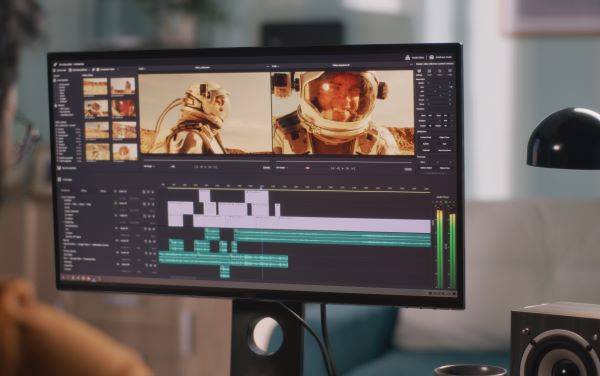The width and height of the screenshot is (600, 376).
Task: Toggle last header icon on the top video track
Action: click(153, 191)
